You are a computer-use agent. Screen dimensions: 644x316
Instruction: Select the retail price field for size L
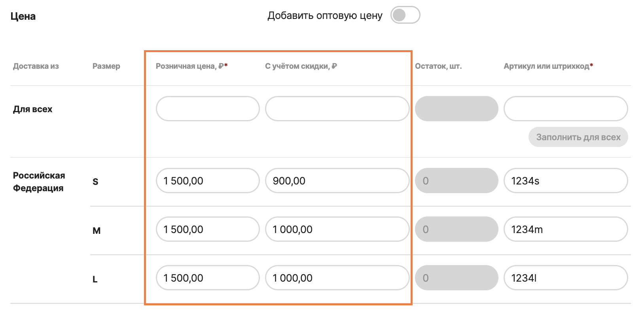[207, 278]
